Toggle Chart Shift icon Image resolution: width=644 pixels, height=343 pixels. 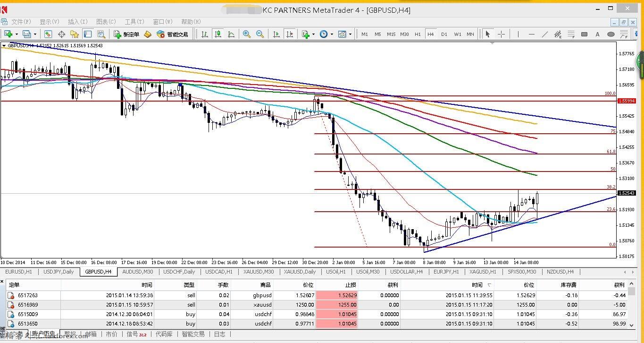[290, 34]
